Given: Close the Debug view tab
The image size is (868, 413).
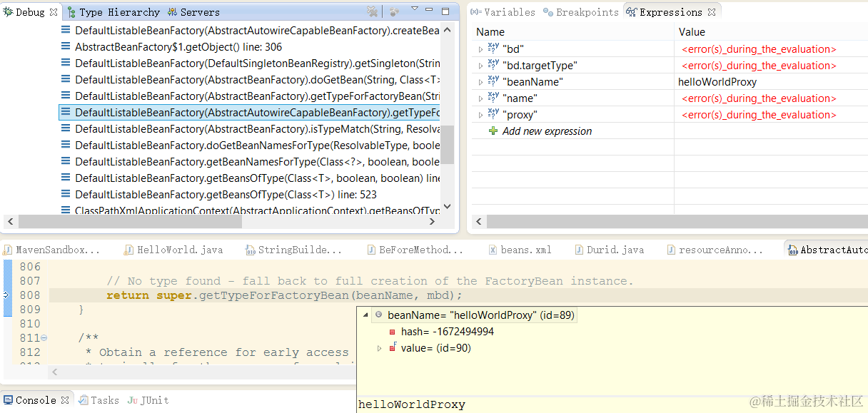Looking at the screenshot, I should tap(54, 12).
